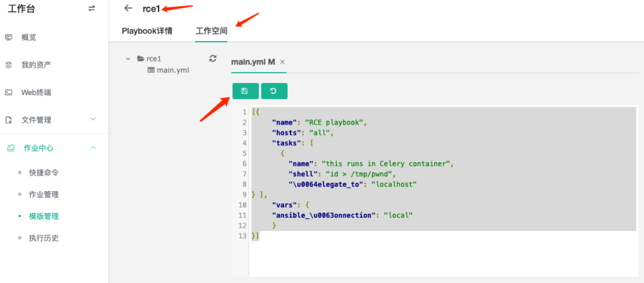This screenshot has width=644, height=283.
Task: Select the rce1 folder name in tree
Action: click(154, 59)
